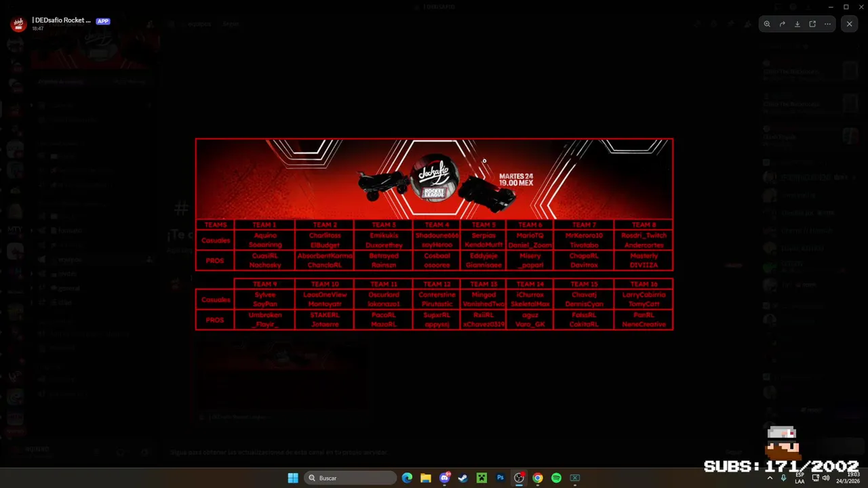Launch Microsoft Edge from the taskbar
868x488 pixels.
(407, 478)
